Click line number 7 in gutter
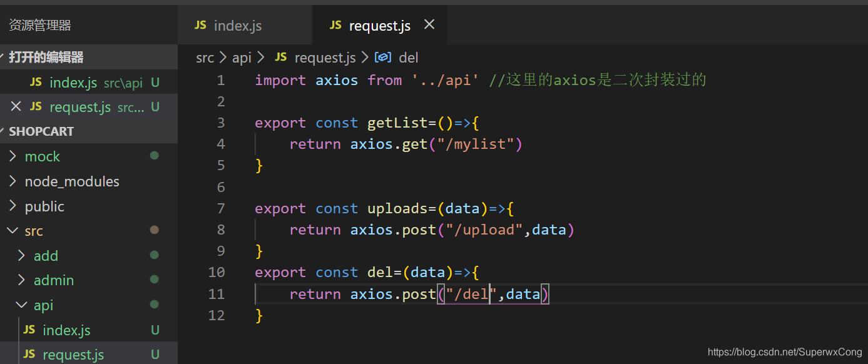The height and width of the screenshot is (364, 868). pos(220,208)
